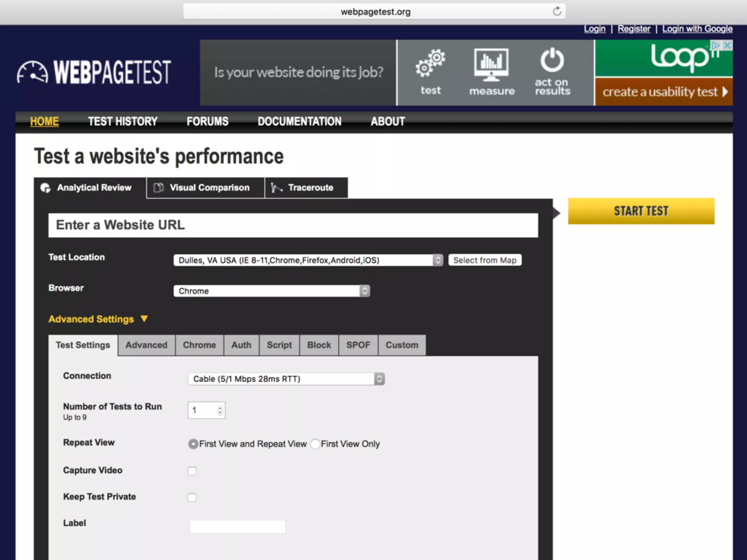Open the Block tab
The height and width of the screenshot is (560, 747).
tap(319, 345)
